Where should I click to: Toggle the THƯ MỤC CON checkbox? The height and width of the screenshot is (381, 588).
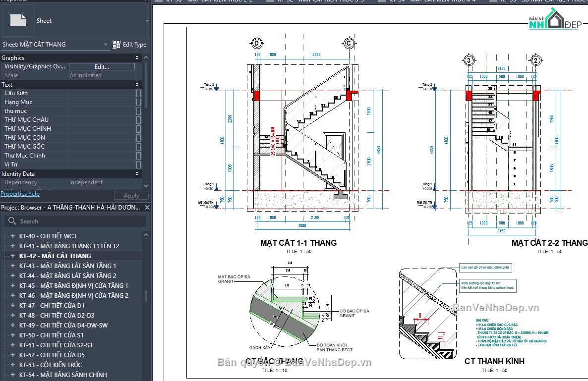(138, 138)
